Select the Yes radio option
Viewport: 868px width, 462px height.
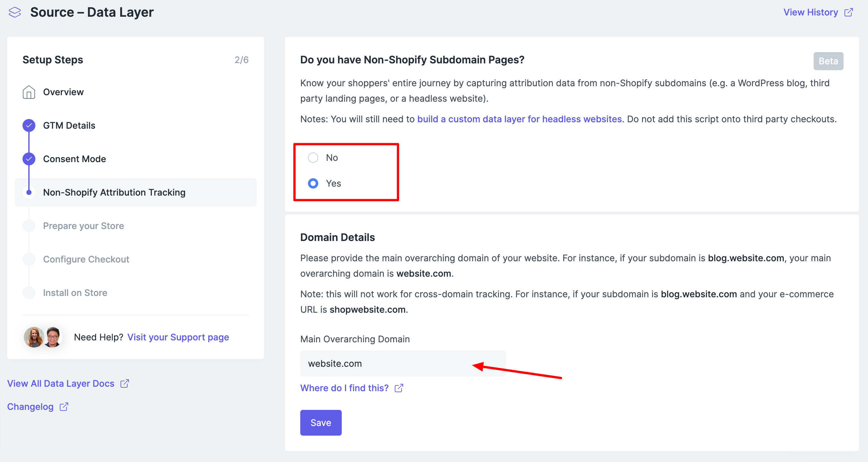tap(313, 183)
